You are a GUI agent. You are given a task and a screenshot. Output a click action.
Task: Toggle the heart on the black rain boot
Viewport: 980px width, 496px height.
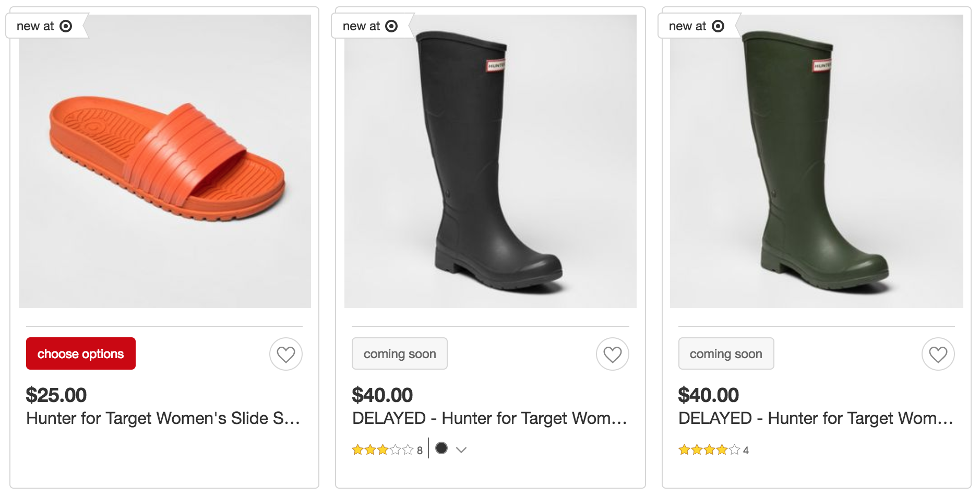(612, 353)
